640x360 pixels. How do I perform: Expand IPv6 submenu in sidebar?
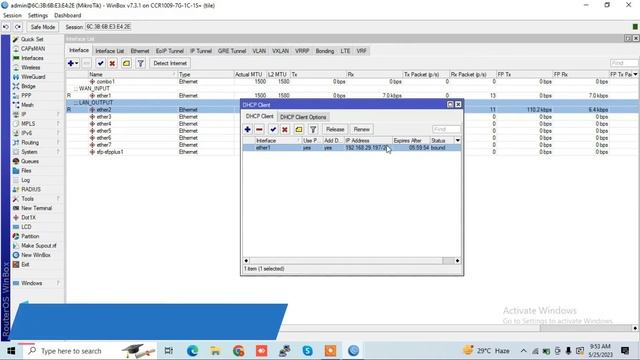(x=59, y=133)
